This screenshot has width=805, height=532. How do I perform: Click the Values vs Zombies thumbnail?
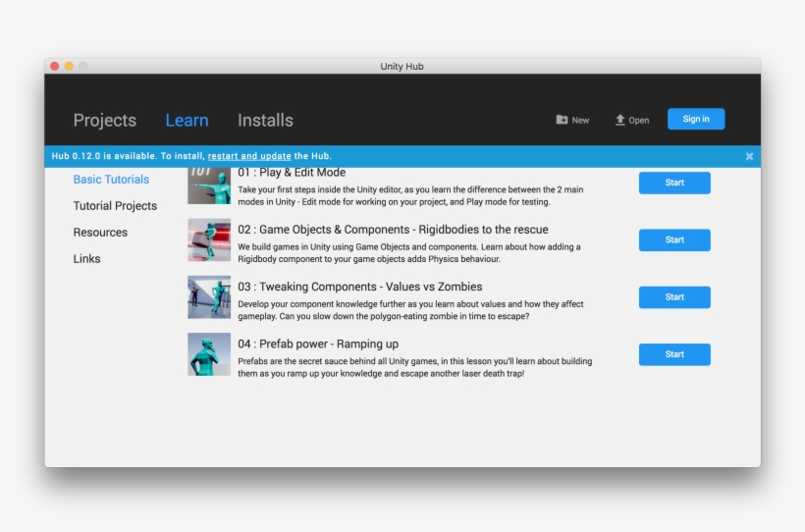tap(209, 297)
